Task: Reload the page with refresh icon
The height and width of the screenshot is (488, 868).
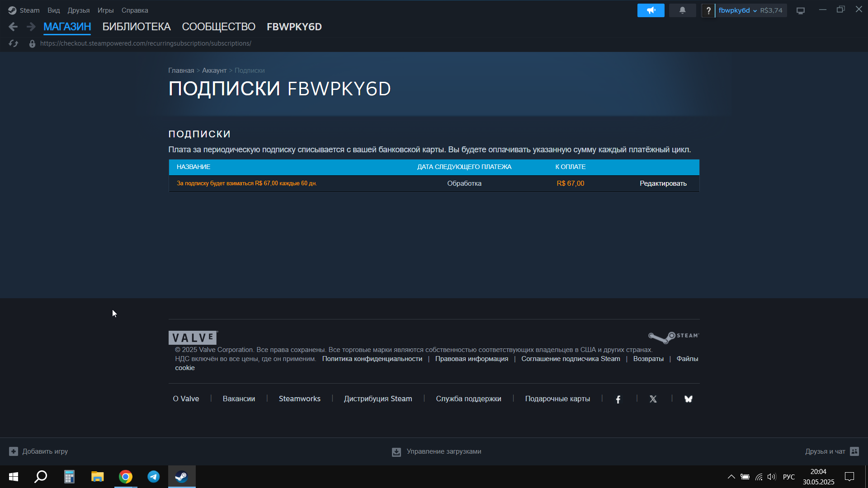Action: (14, 43)
